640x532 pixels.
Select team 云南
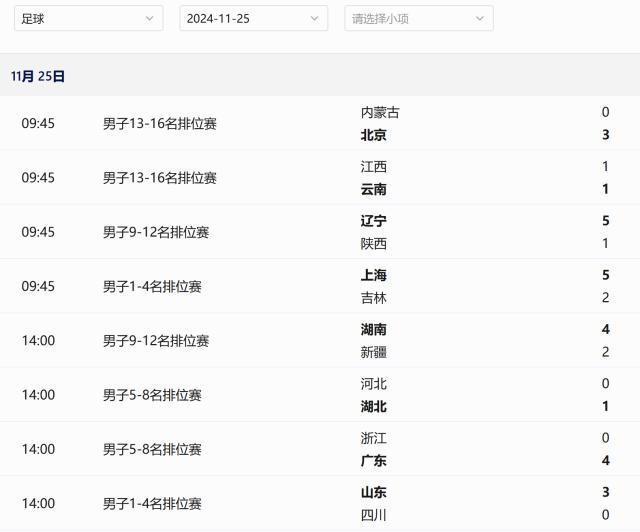point(374,189)
